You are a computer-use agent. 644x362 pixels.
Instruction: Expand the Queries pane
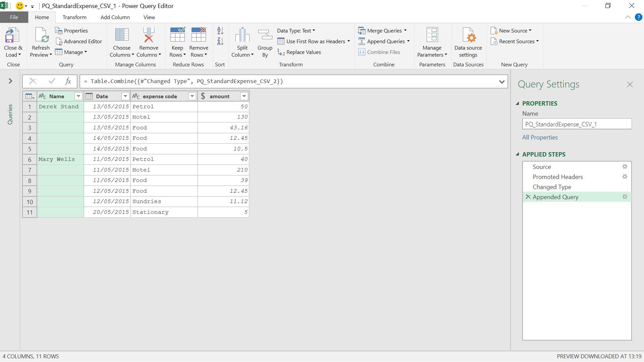(10, 81)
